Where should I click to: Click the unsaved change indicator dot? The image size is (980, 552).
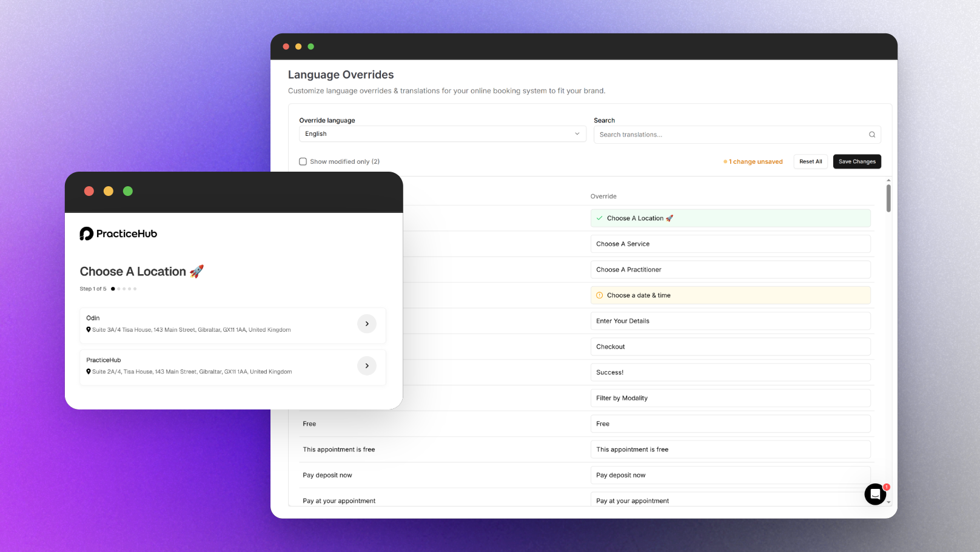point(725,161)
